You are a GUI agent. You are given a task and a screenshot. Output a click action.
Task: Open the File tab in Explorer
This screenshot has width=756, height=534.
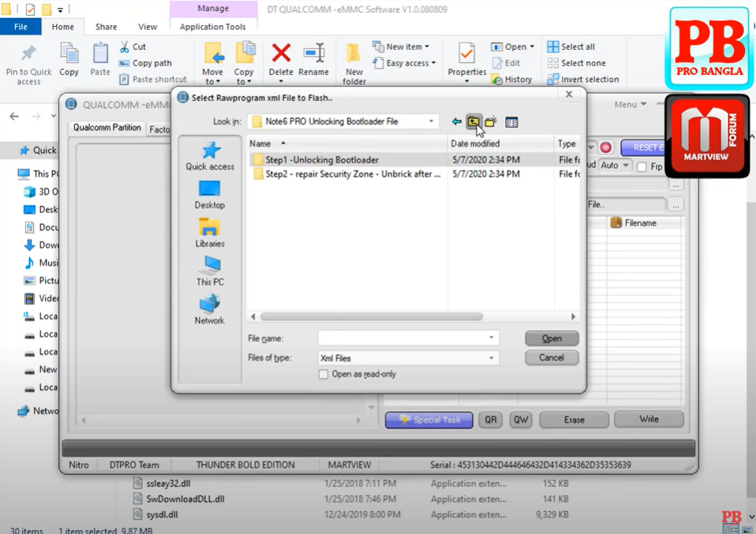coord(21,27)
